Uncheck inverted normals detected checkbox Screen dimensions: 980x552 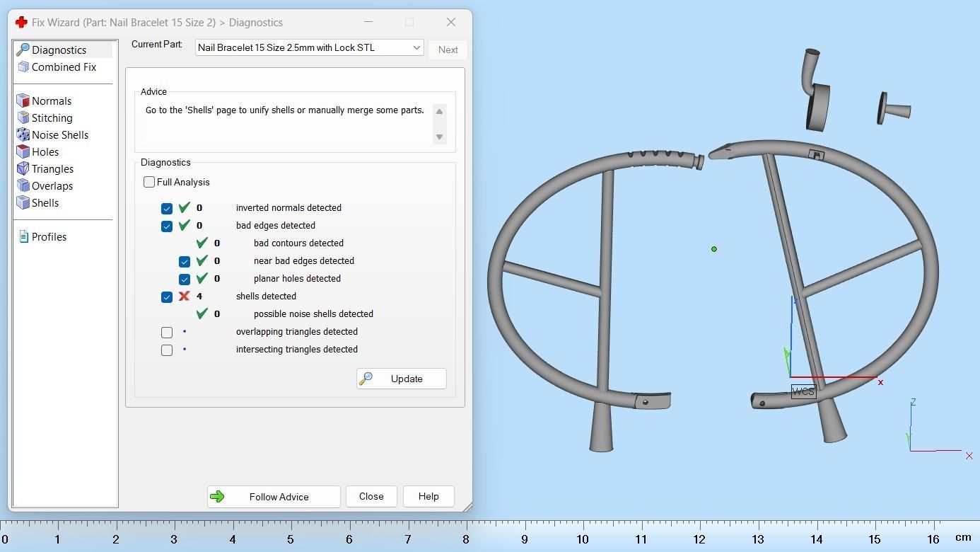click(x=167, y=208)
